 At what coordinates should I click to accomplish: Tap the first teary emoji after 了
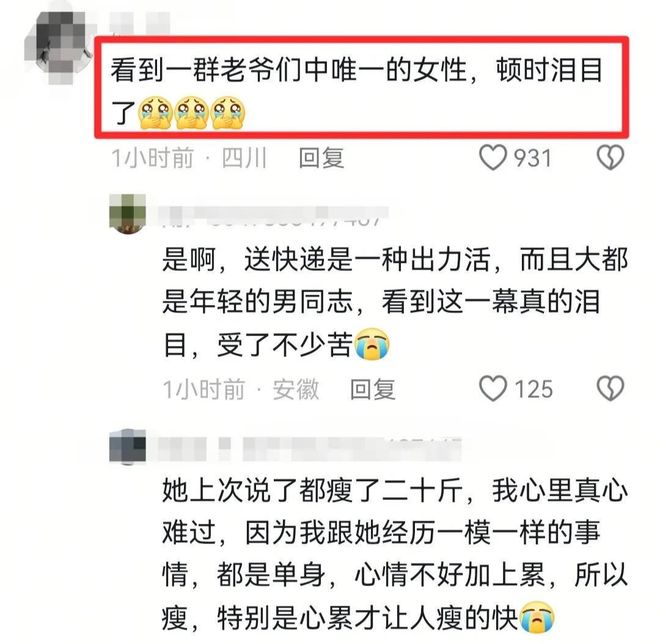(x=155, y=112)
